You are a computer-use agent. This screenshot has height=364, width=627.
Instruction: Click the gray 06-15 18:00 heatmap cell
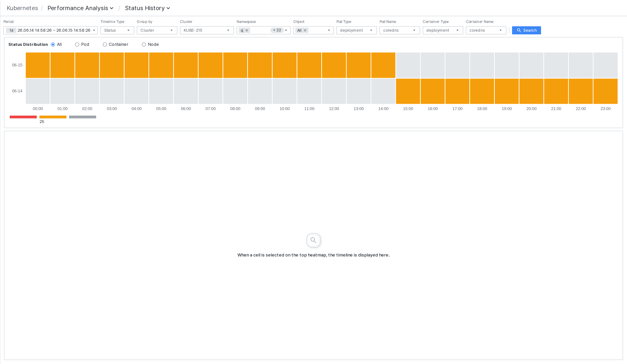pos(482,65)
